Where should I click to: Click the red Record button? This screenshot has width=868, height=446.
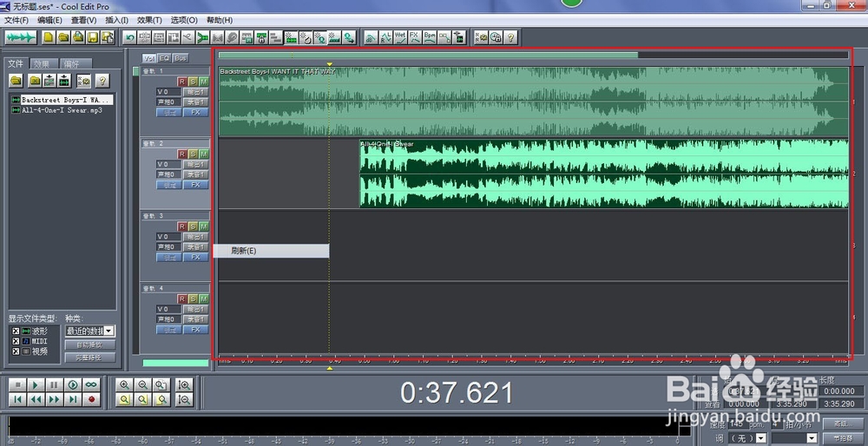coord(91,399)
